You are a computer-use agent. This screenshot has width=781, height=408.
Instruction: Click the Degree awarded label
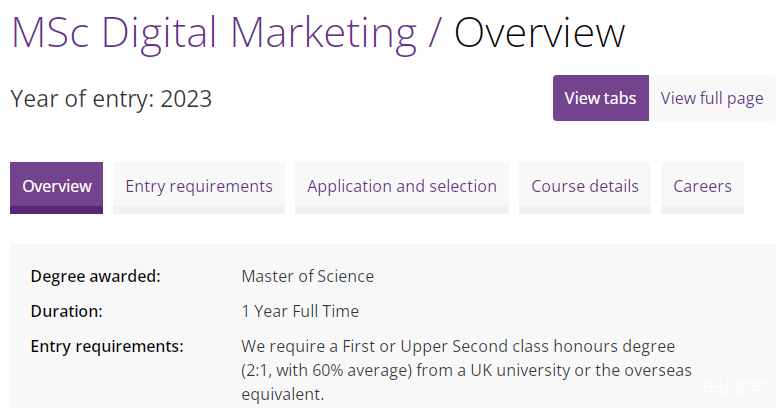(95, 276)
